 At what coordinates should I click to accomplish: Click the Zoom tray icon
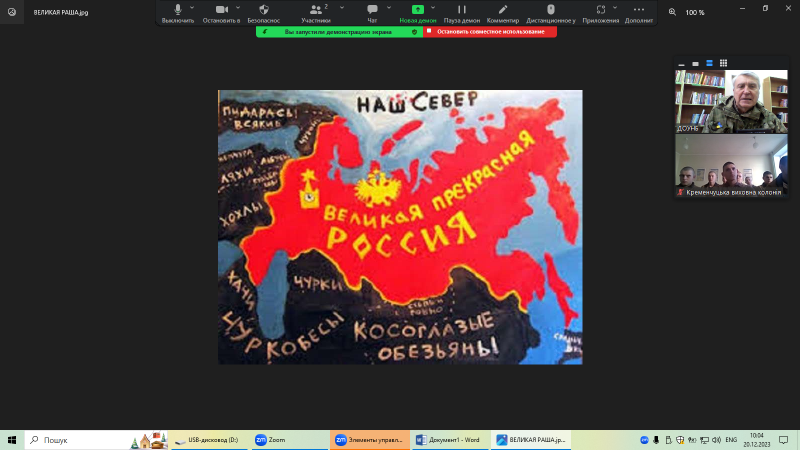pyautogui.click(x=644, y=440)
